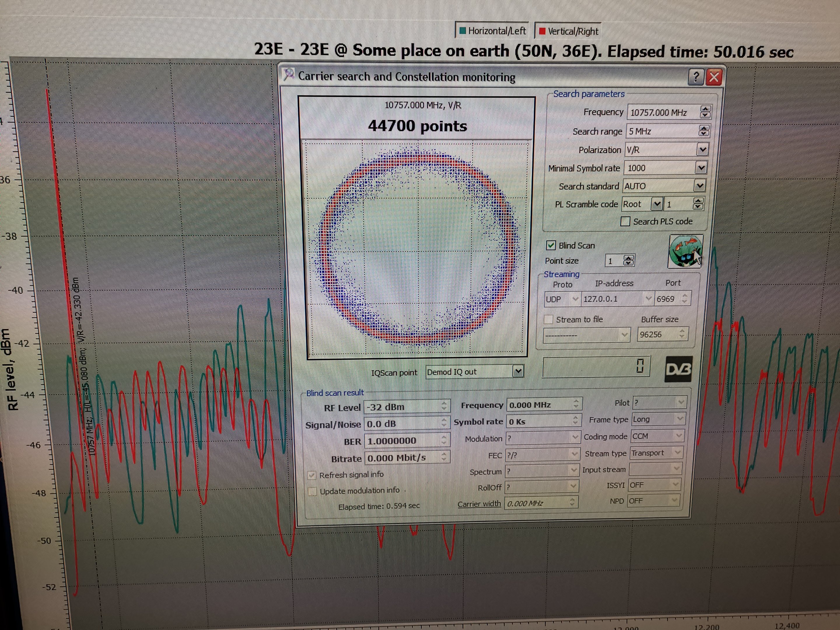Toggle the Blind Scan checkbox

(551, 245)
